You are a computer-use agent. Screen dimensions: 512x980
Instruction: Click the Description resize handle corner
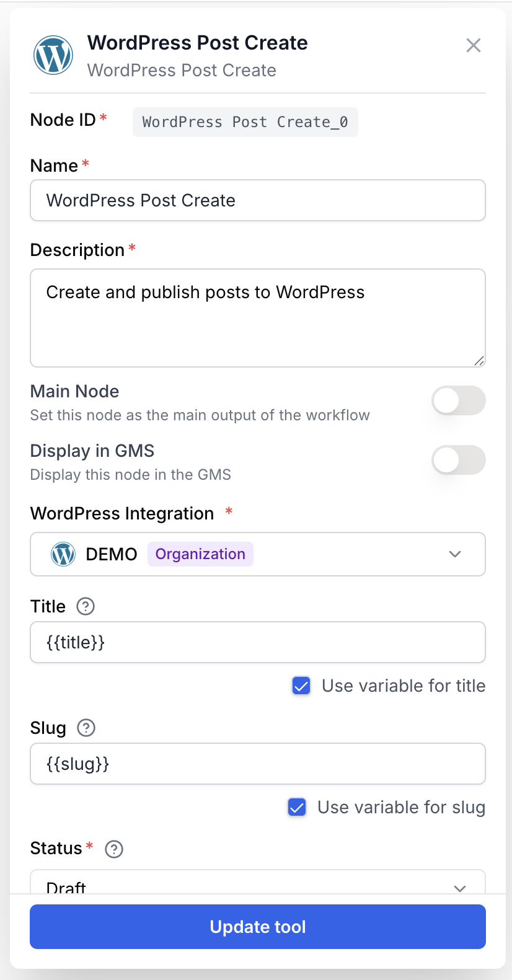click(x=479, y=360)
